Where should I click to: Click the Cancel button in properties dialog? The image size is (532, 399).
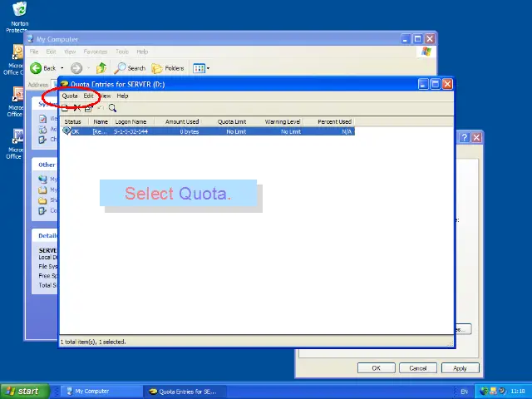click(x=417, y=367)
